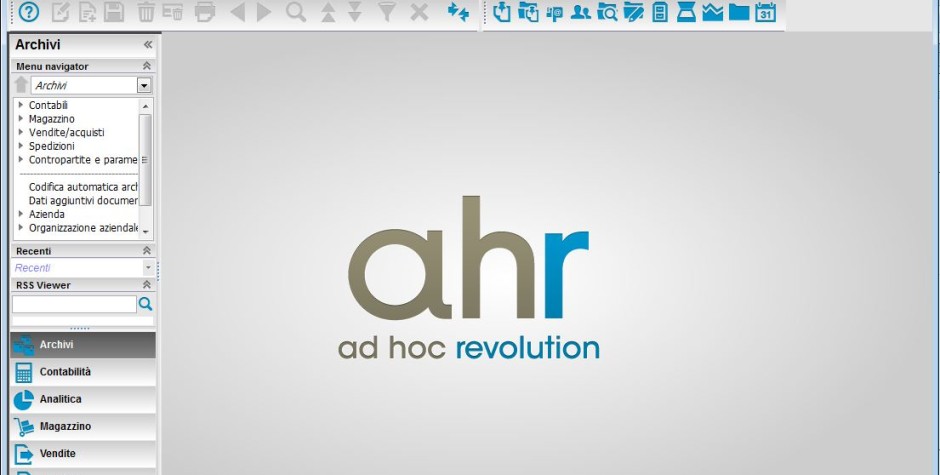The height and width of the screenshot is (475, 940).
Task: Click the funnel filter icon
Action: coord(387,12)
